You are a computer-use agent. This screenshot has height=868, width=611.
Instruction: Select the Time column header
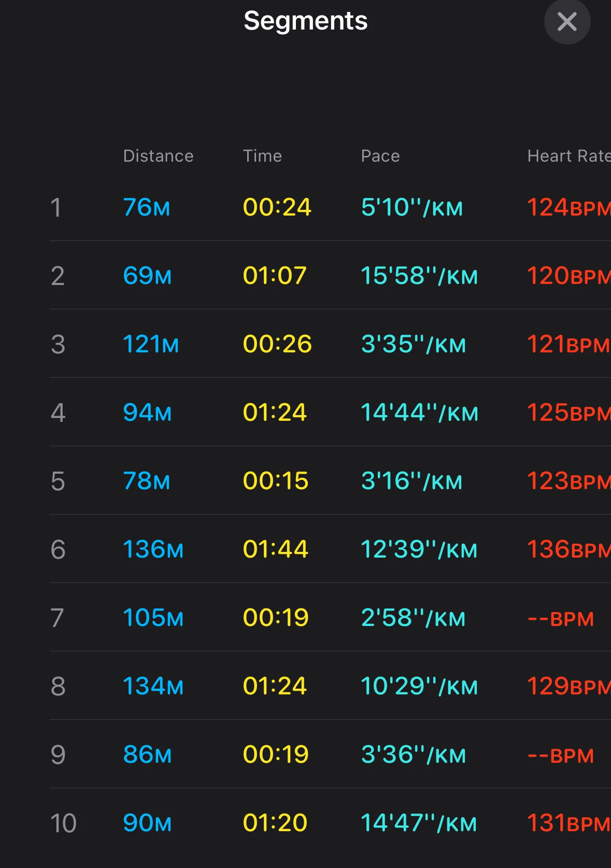pos(262,156)
